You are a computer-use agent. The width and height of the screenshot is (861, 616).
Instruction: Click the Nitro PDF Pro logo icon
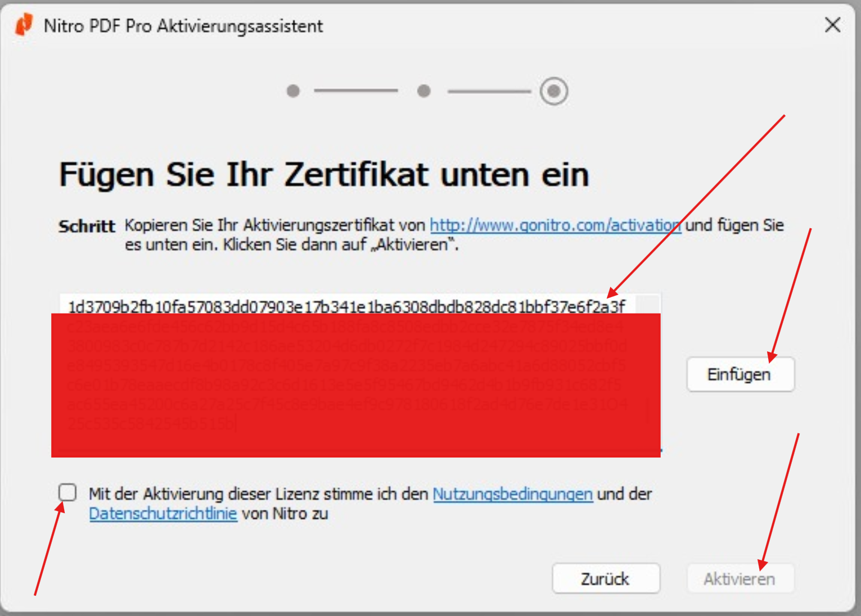[24, 25]
